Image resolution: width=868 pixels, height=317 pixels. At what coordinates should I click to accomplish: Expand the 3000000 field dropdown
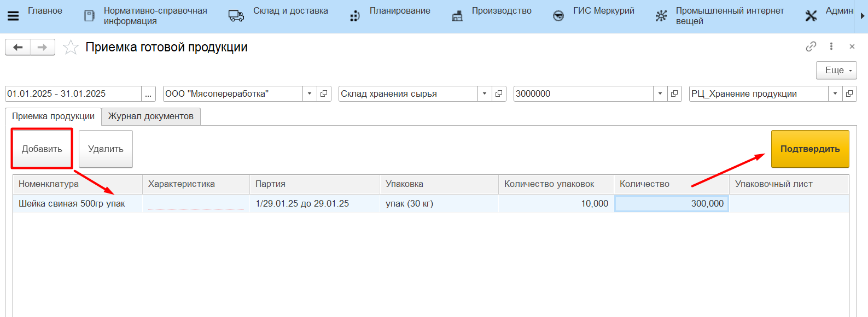click(x=660, y=94)
